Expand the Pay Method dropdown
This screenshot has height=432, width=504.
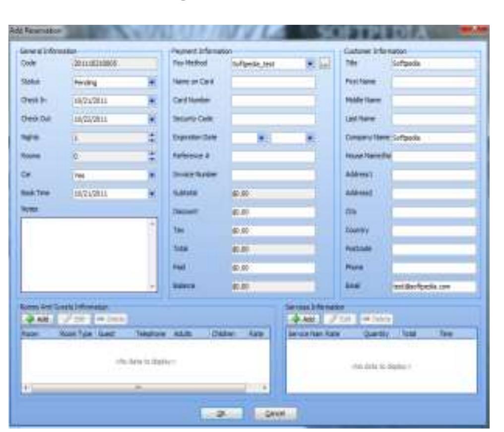click(x=310, y=63)
